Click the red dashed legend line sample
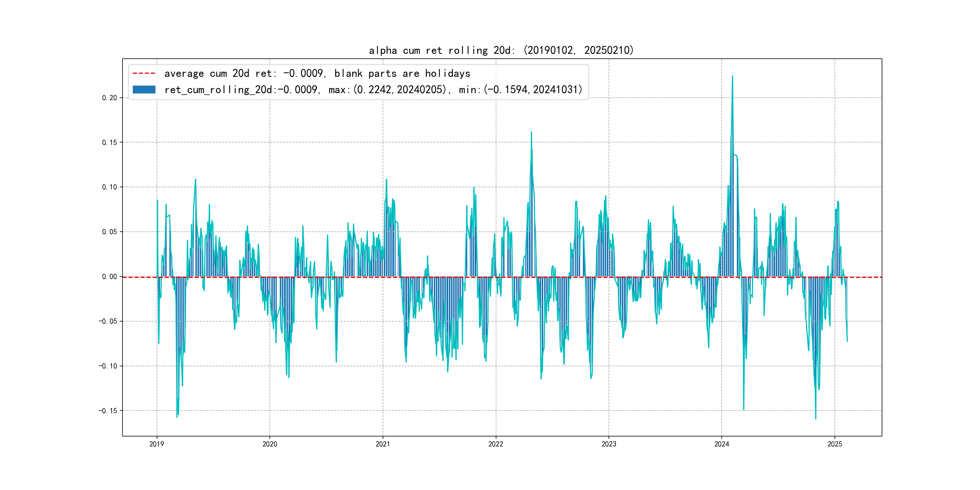This screenshot has width=980, height=490. [144, 73]
